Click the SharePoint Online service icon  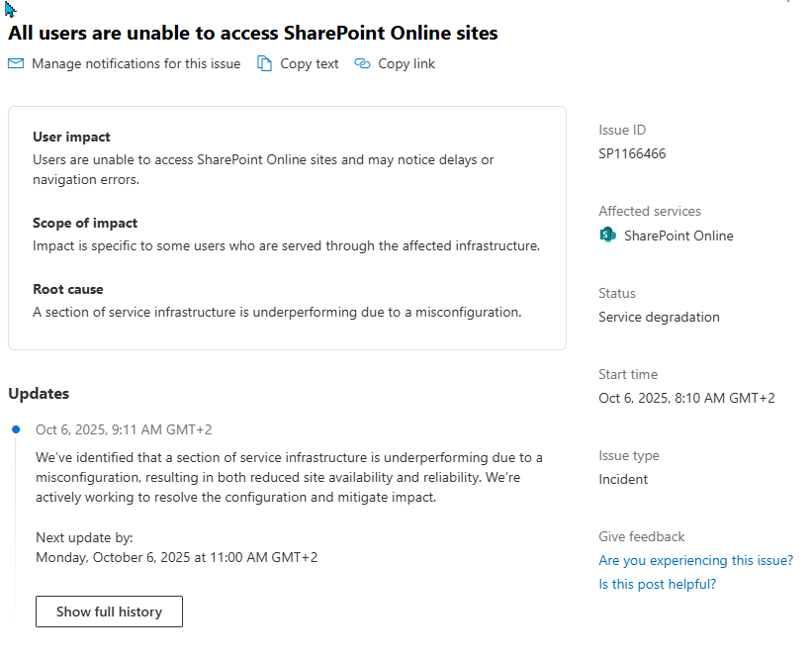pos(608,236)
